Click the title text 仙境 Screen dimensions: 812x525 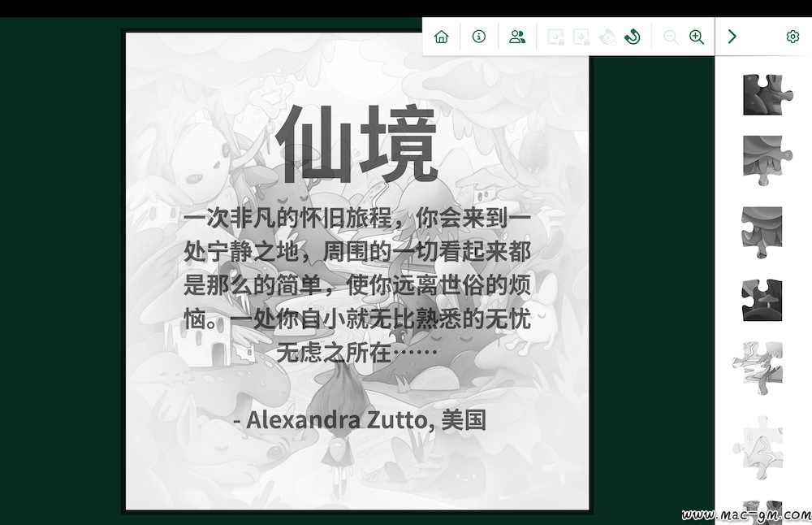pos(357,144)
